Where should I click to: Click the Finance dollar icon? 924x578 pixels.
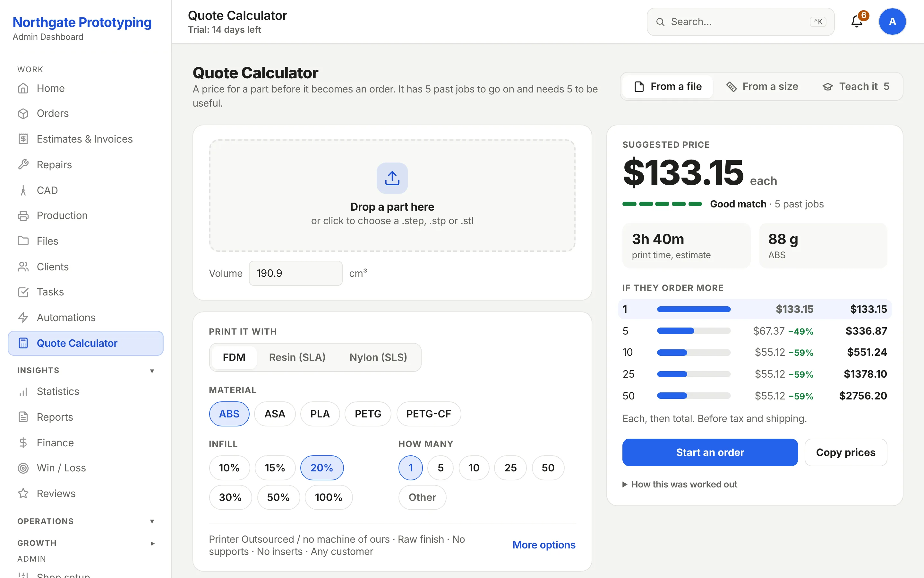point(23,443)
